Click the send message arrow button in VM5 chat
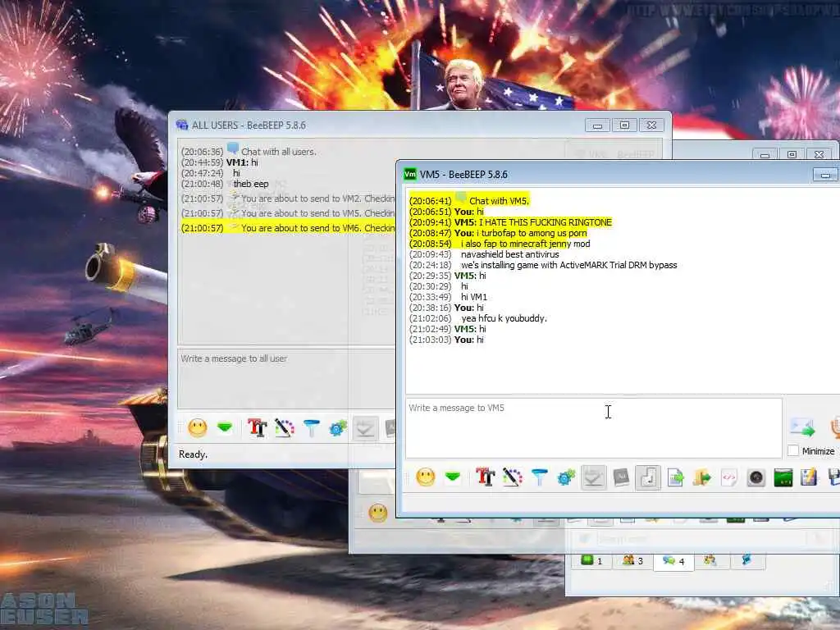 [802, 427]
